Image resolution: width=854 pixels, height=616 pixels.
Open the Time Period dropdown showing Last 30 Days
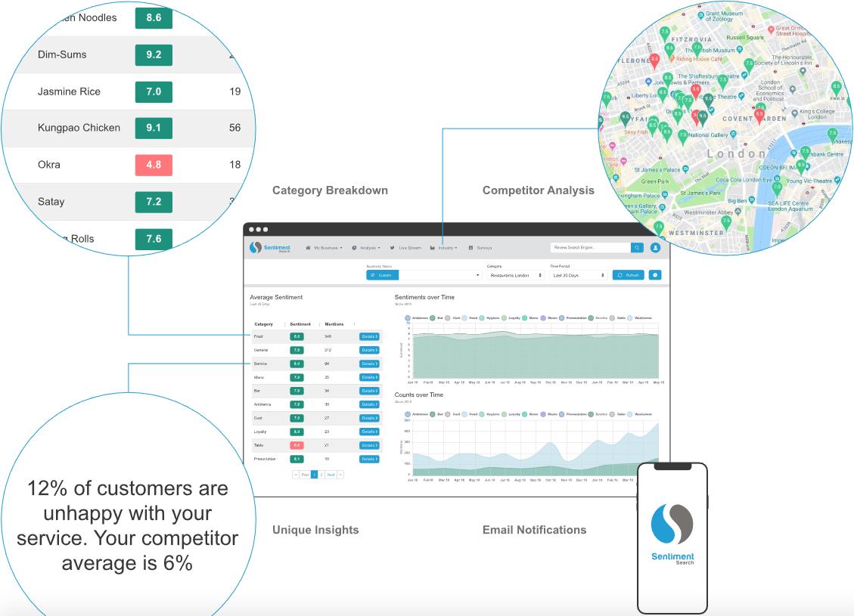pos(579,275)
